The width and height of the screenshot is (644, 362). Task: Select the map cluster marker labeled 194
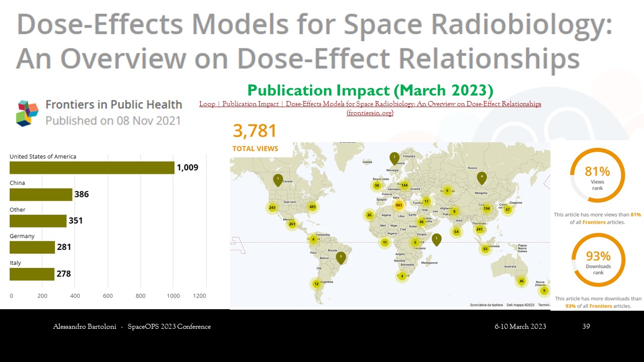[486, 208]
